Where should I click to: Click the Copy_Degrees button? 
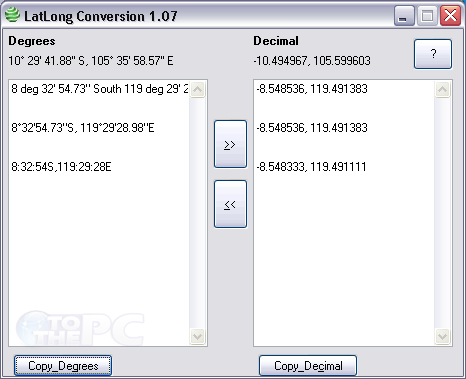pos(63,366)
